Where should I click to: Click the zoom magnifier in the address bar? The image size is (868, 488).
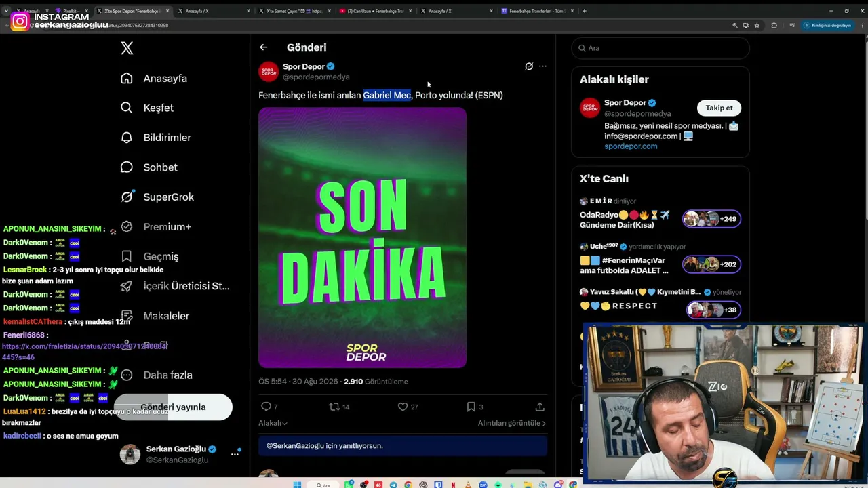click(734, 25)
